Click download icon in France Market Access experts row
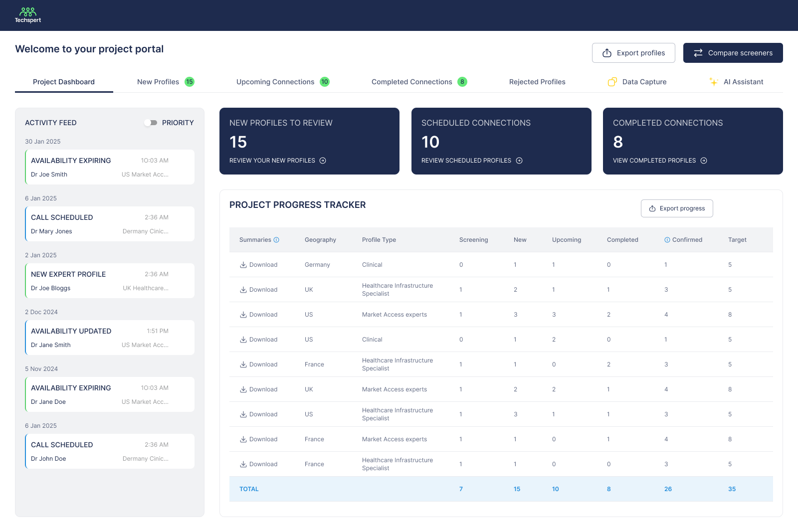This screenshot has height=532, width=798. pos(243,439)
